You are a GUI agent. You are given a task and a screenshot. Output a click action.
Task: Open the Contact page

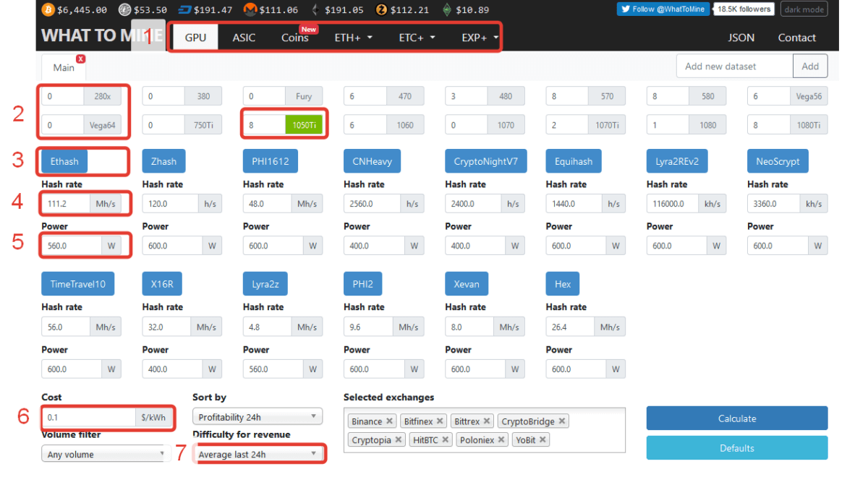pos(796,38)
